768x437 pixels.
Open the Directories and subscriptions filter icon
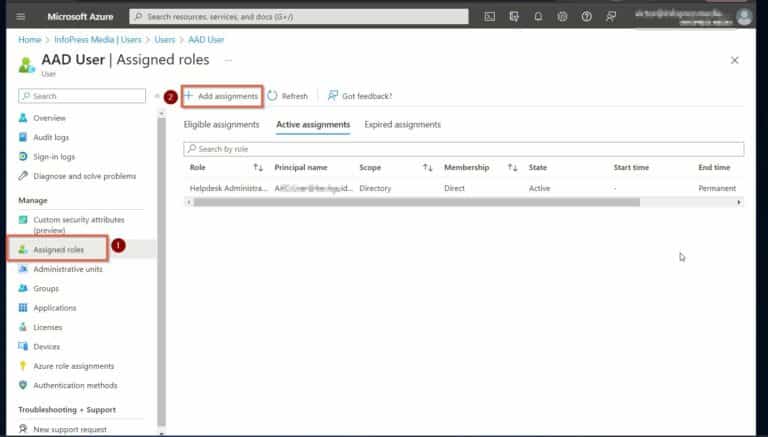pos(514,17)
